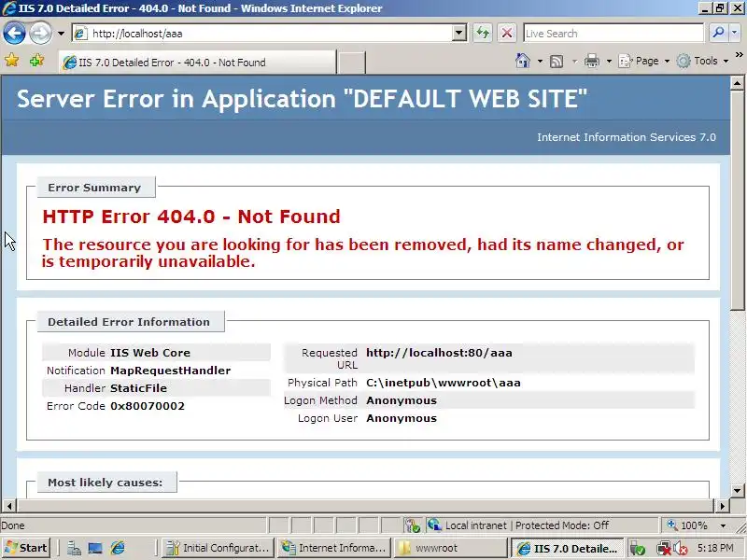
Task: Click the Local intranet zone globe icon
Action: click(434, 525)
